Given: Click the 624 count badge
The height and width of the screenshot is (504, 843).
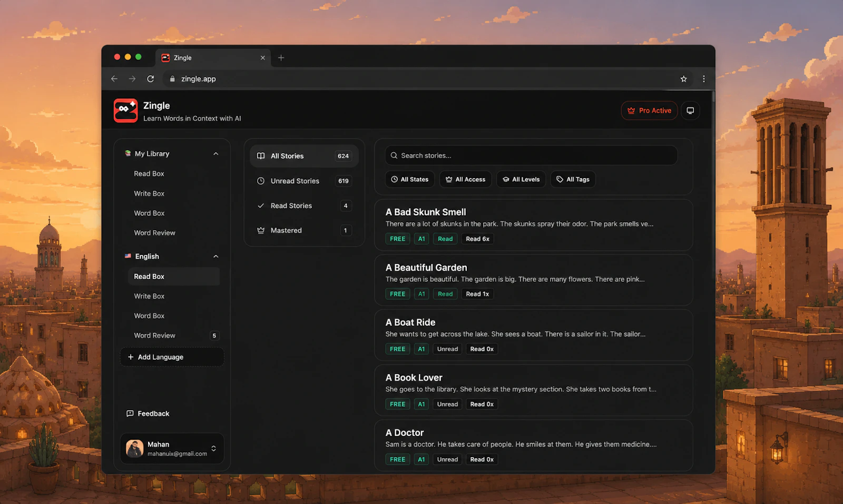Looking at the screenshot, I should (343, 156).
